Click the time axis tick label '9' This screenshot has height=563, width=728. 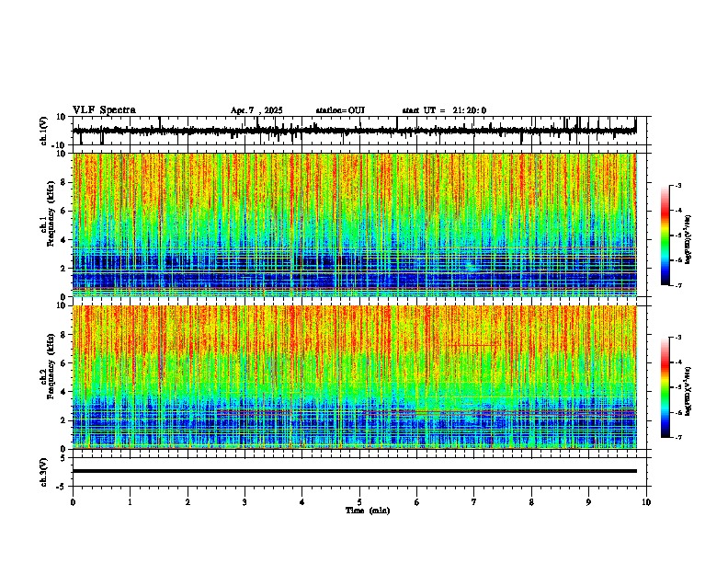[588, 502]
